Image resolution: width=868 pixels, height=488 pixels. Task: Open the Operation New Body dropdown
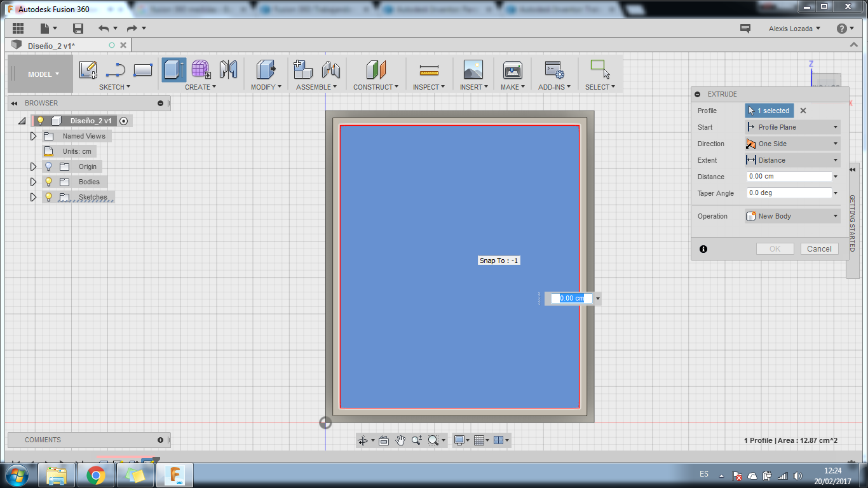pyautogui.click(x=792, y=216)
